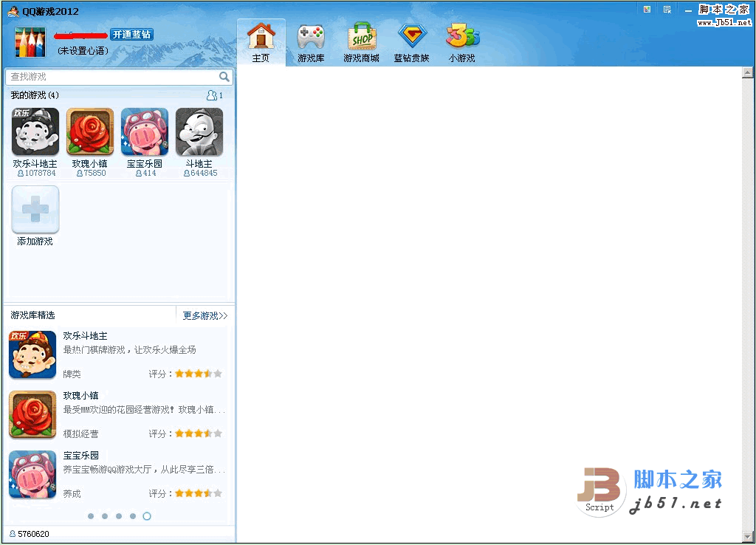Open the 游戏商城 shop tab

361,43
